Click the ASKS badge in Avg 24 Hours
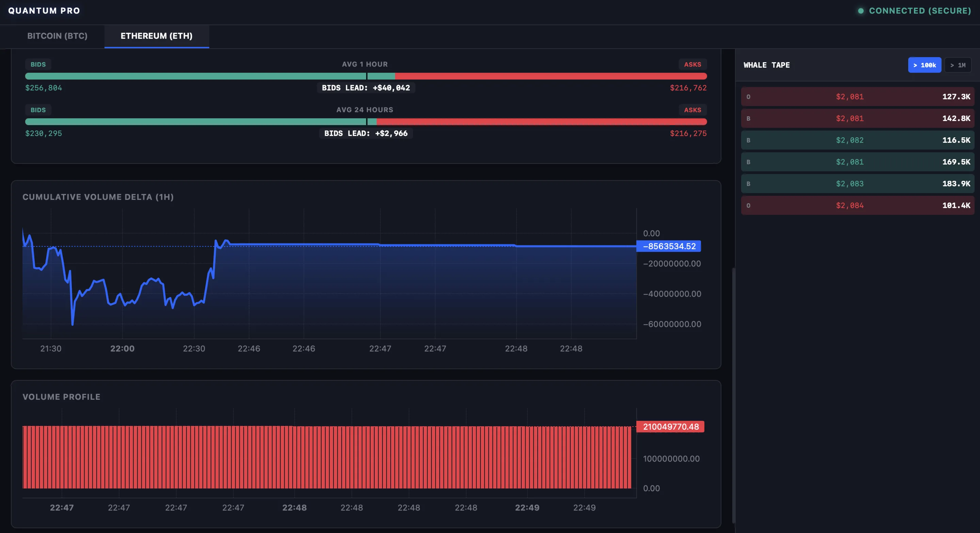 pos(692,110)
